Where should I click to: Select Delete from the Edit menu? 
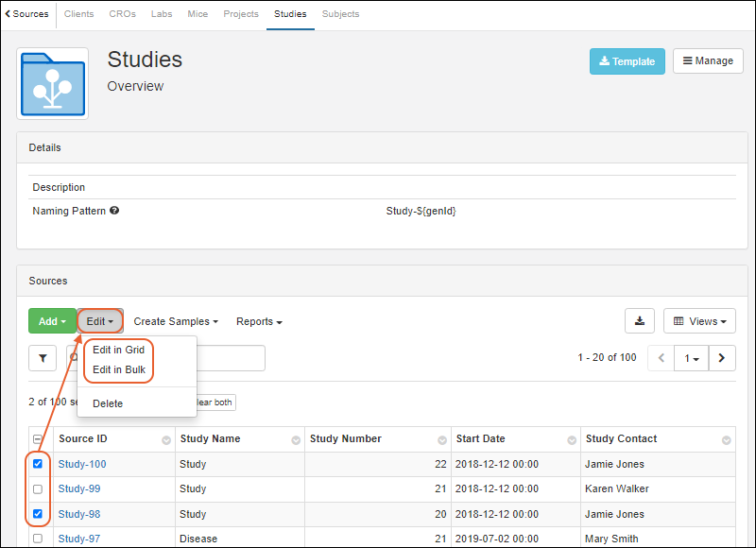tap(108, 403)
